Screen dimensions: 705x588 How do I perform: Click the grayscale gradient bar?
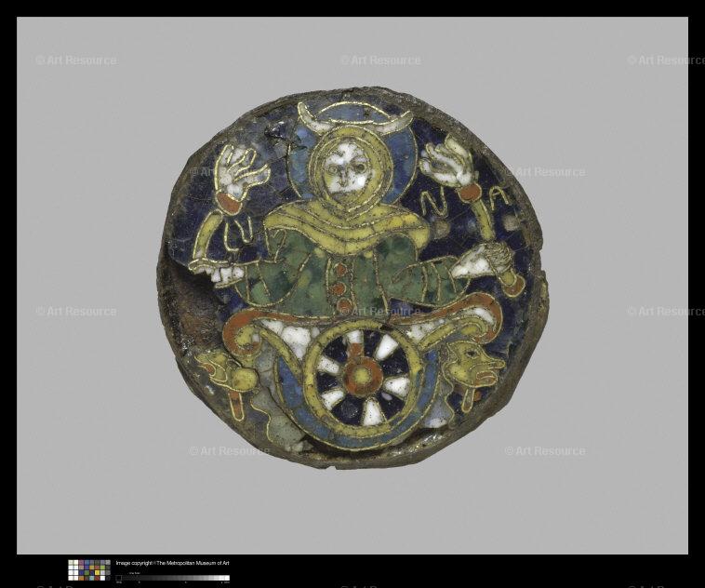click(x=173, y=578)
